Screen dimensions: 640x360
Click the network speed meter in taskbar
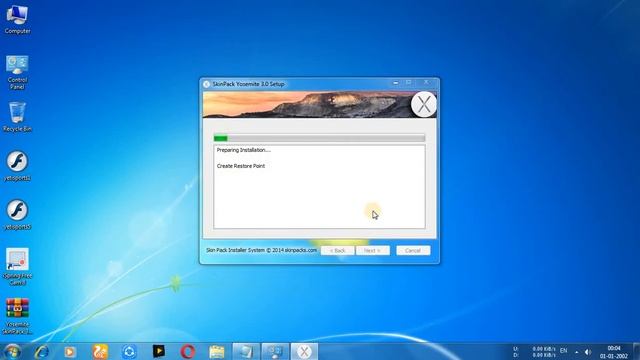pyautogui.click(x=534, y=352)
